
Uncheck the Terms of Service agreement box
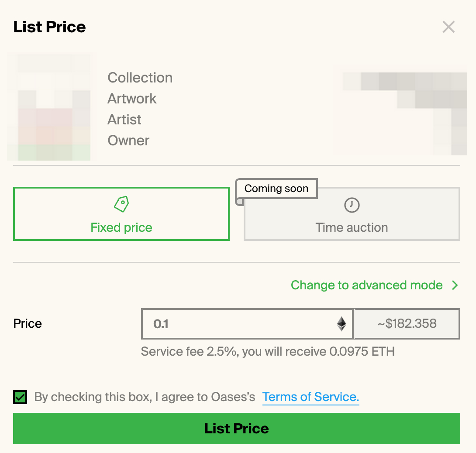(x=20, y=397)
